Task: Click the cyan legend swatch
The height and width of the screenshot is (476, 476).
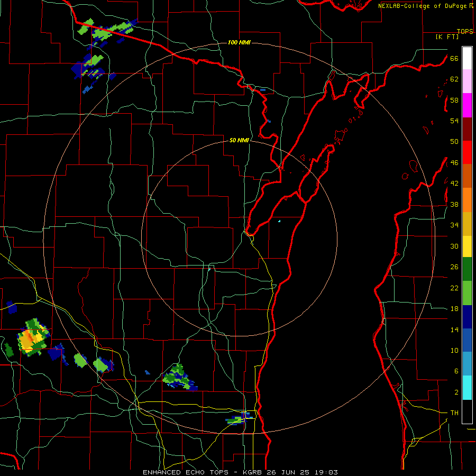Action: coord(467,388)
